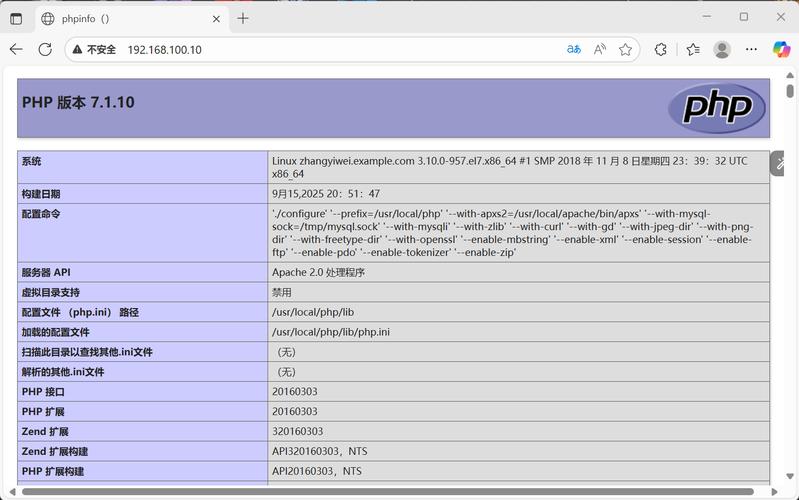799x500 pixels.
Task: Open the Favorites list
Action: click(693, 49)
